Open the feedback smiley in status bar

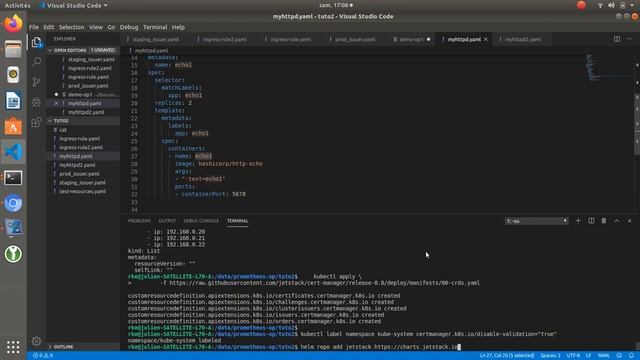tap(619, 356)
